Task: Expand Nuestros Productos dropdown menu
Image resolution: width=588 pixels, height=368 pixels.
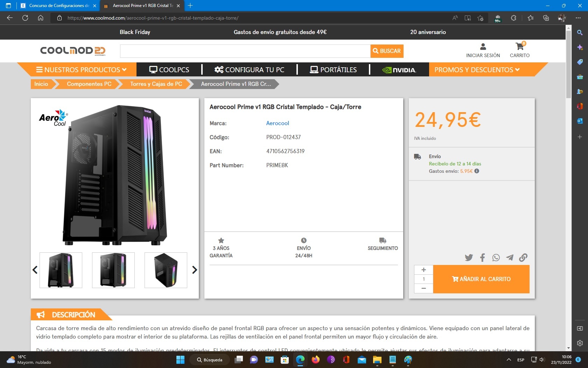Action: (x=81, y=70)
